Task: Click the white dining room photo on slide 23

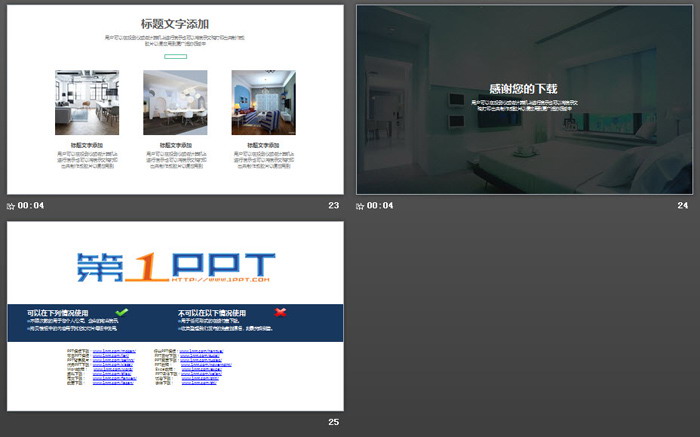Action: pos(175,102)
